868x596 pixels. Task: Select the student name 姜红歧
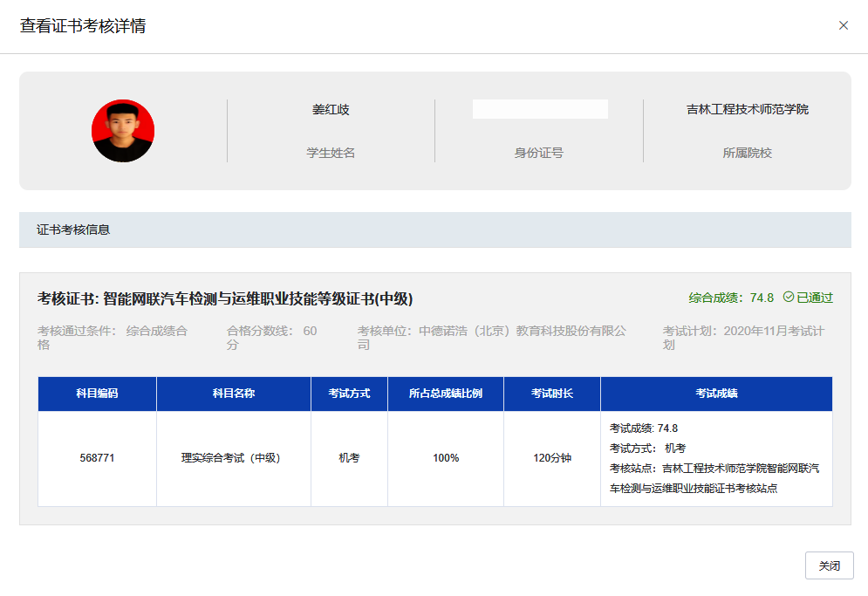[x=331, y=110]
